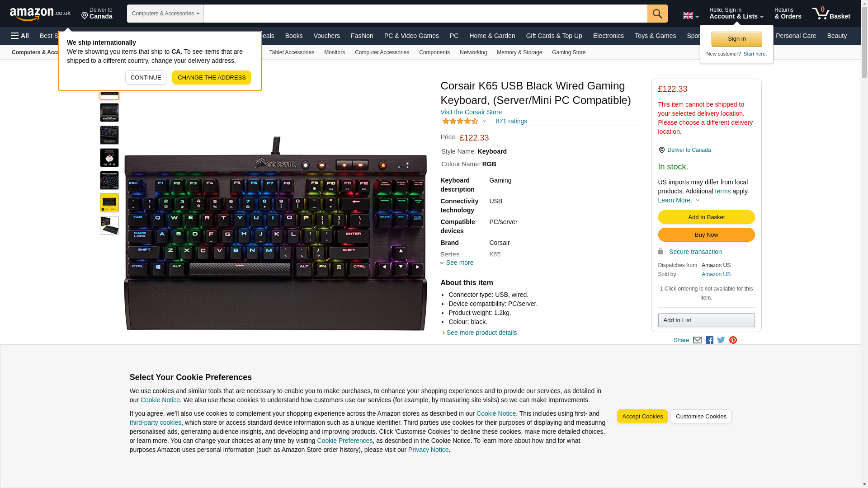This screenshot has width=868, height=488.
Task: Click the search text field
Action: [425, 14]
